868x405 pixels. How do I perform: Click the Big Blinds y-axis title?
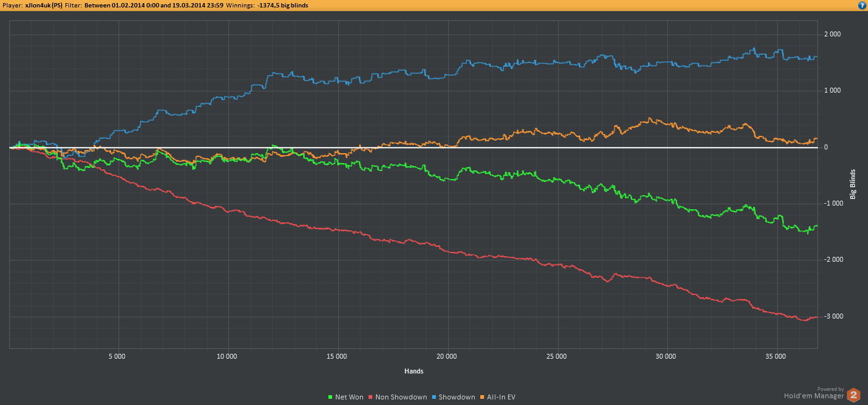tap(853, 184)
